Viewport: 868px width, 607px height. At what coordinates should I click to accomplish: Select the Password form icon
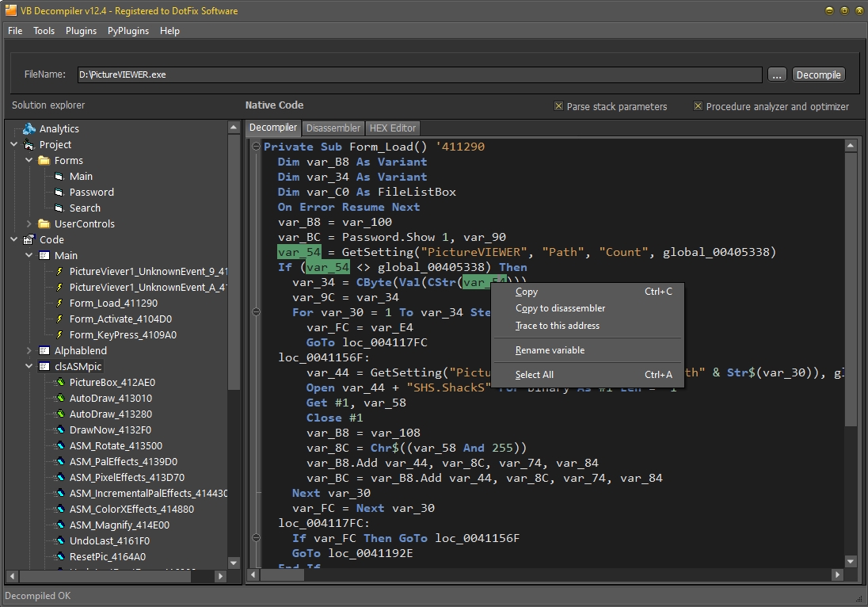pos(59,193)
